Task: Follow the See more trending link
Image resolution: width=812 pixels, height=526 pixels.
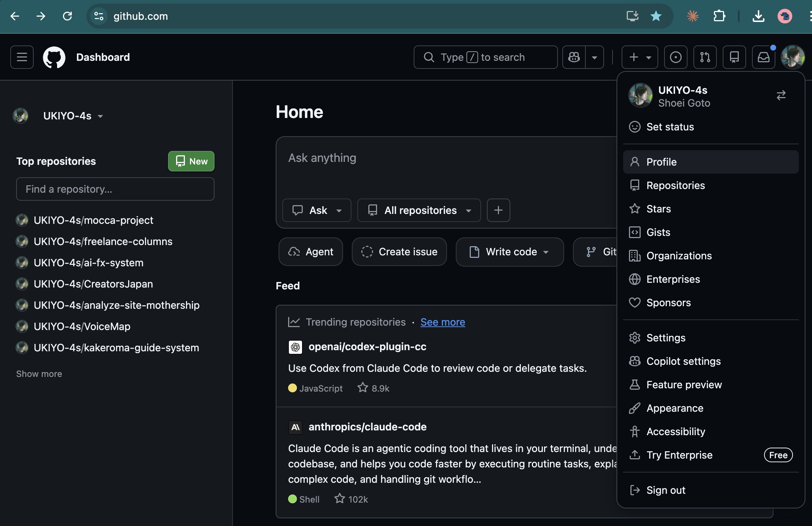Action: click(x=443, y=322)
